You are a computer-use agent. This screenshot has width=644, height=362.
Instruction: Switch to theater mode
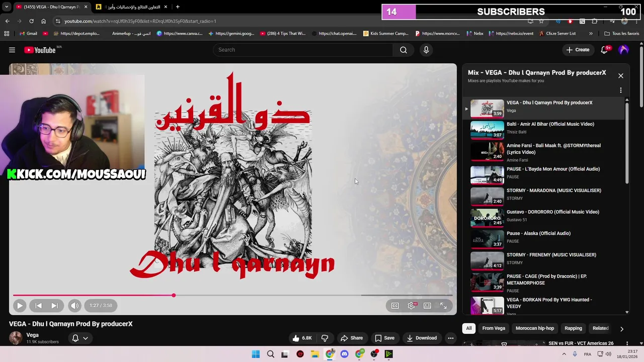point(427,305)
